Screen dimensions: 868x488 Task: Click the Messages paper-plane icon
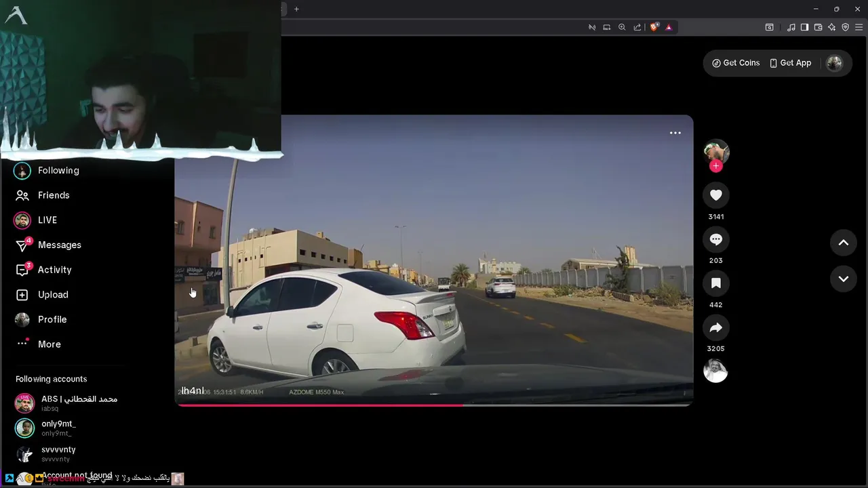click(22, 245)
